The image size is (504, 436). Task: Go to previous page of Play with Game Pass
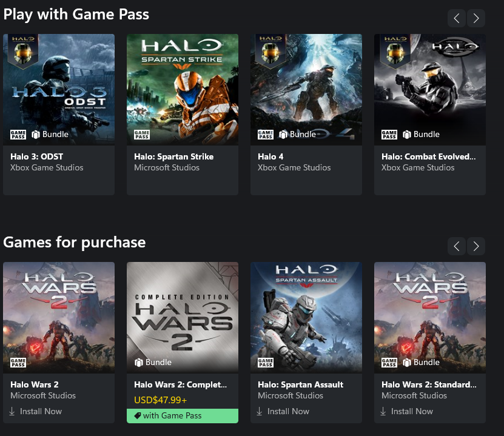coord(457,18)
